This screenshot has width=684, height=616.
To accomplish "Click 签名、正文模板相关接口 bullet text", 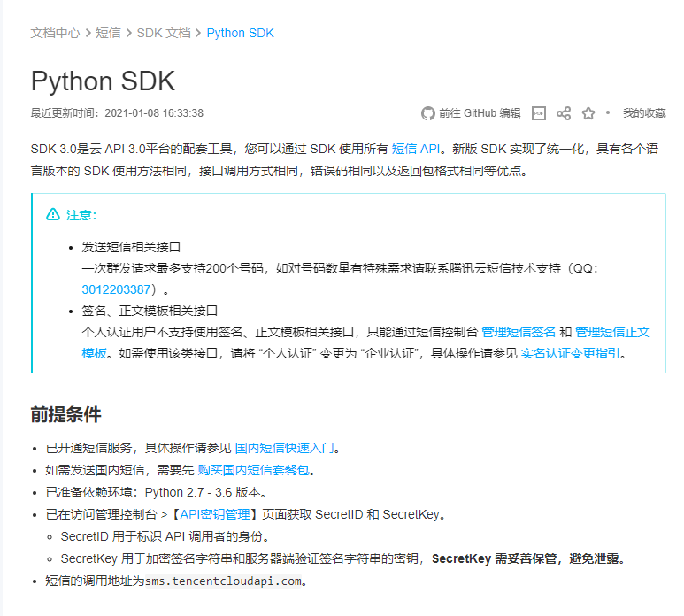I will click(150, 311).
